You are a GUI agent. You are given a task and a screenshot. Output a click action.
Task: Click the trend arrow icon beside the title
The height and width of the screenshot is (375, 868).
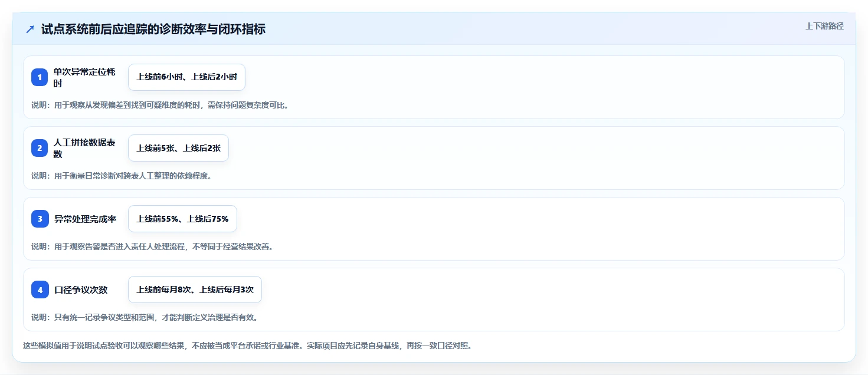[30, 29]
